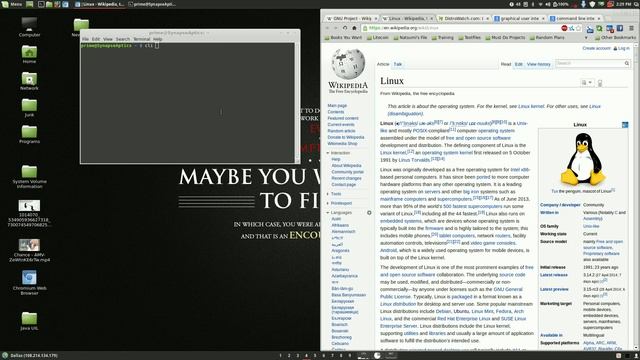640x360 pixels.
Task: Open the Network desktop icon
Action: tap(29, 81)
